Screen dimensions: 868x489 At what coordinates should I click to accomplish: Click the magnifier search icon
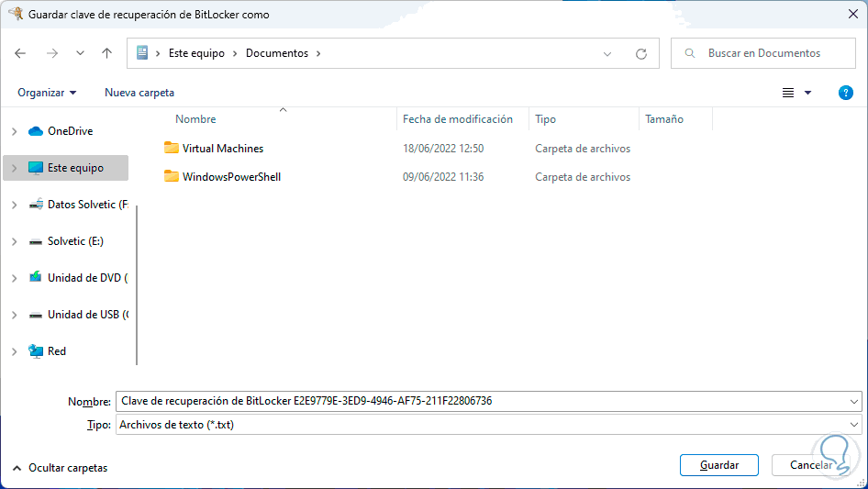pyautogui.click(x=690, y=53)
